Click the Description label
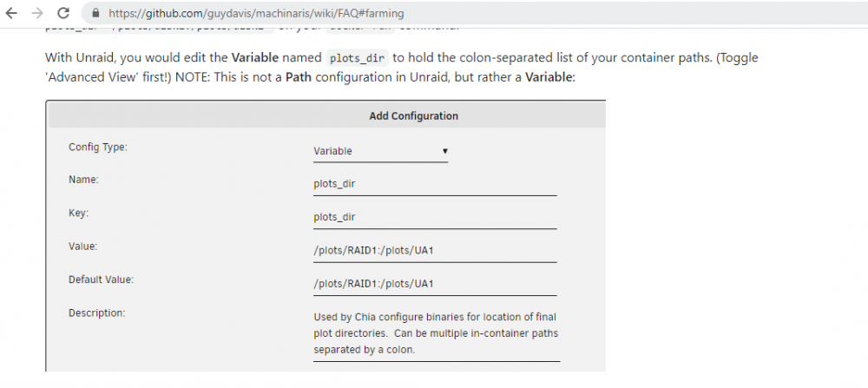 click(97, 312)
